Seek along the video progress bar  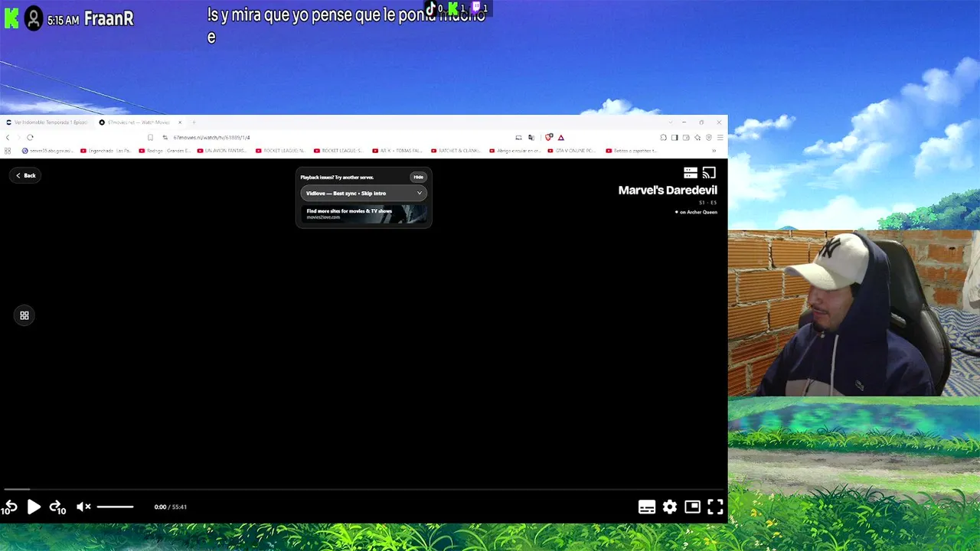point(364,489)
